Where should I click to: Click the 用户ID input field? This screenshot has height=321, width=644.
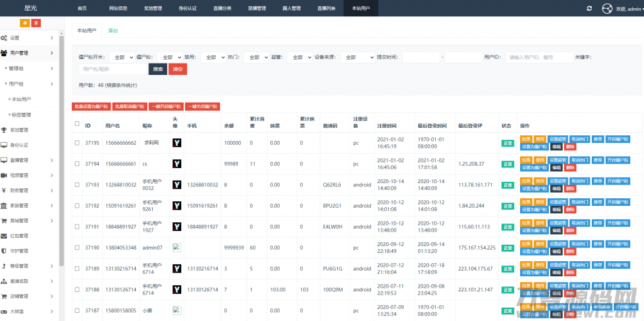538,57
